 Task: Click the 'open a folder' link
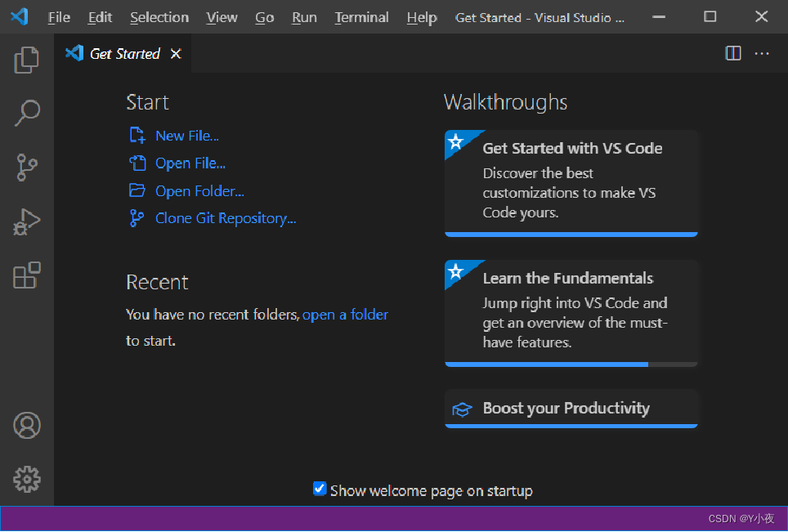345,315
